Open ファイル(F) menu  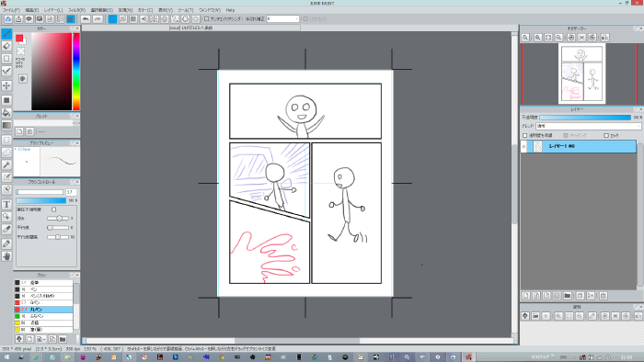[11, 10]
